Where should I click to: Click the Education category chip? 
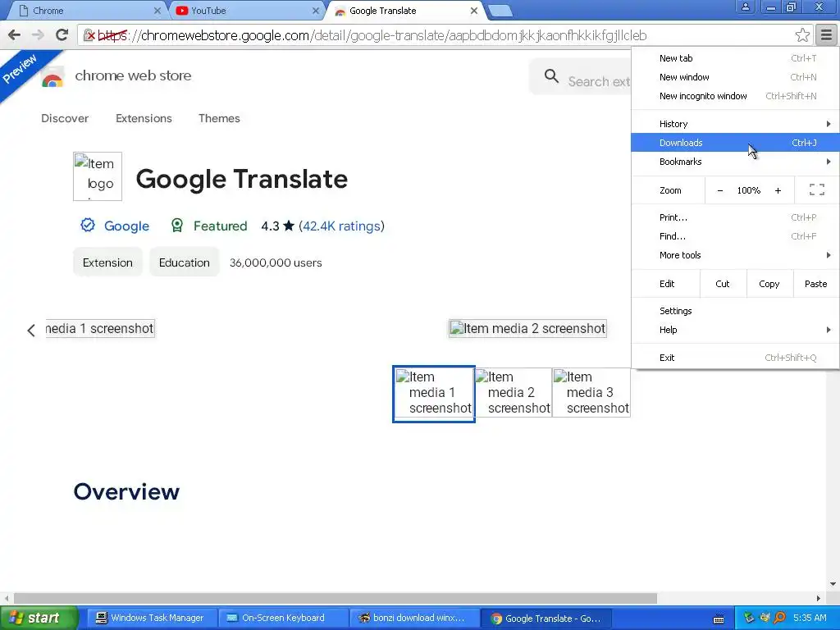tap(185, 262)
